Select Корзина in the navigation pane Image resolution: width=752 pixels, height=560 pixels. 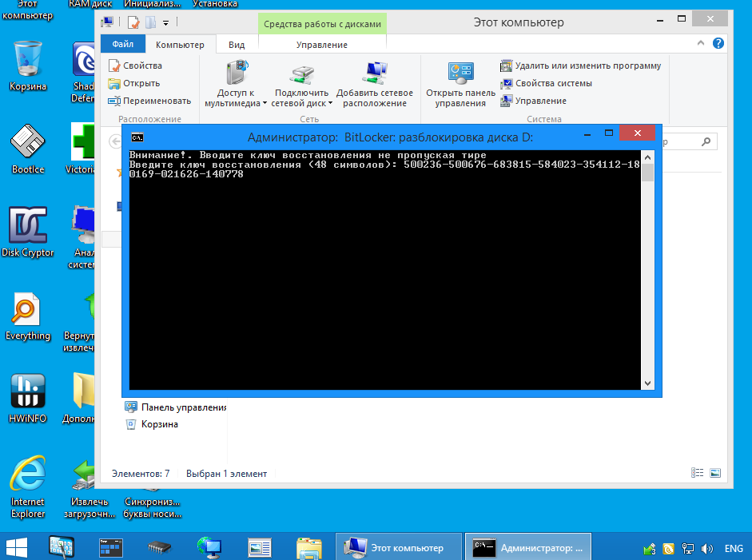click(159, 424)
